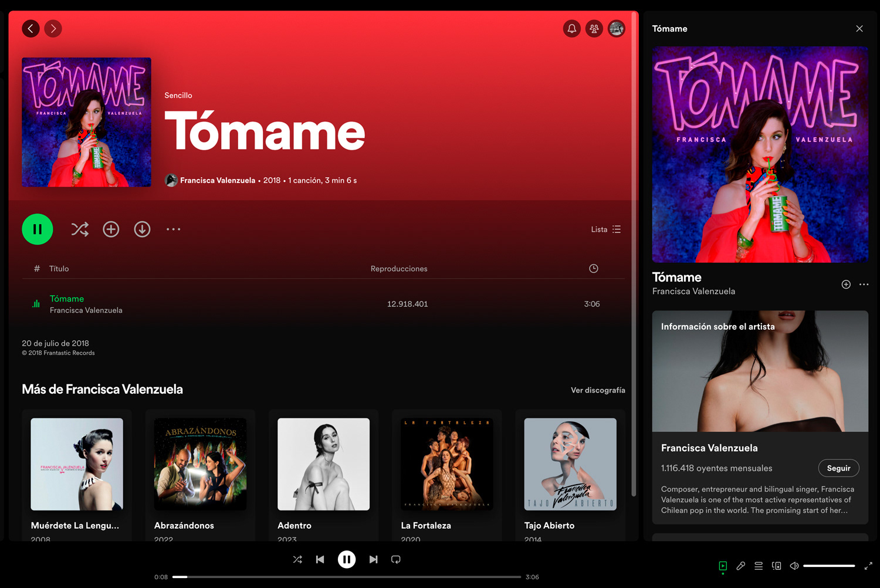Viewport: 880px width, 588px height.
Task: Select the Tómame track title in list
Action: point(67,299)
